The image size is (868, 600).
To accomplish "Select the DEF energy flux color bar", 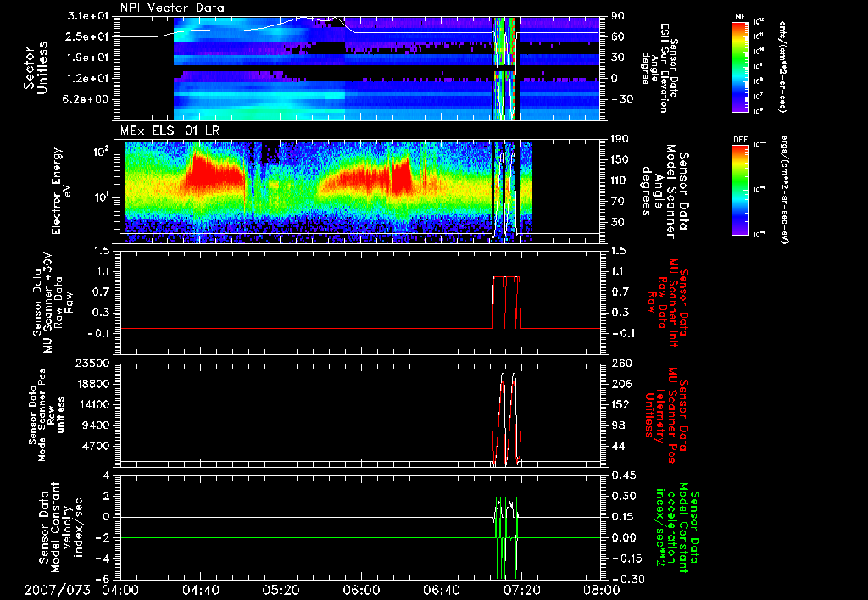I will (x=741, y=190).
